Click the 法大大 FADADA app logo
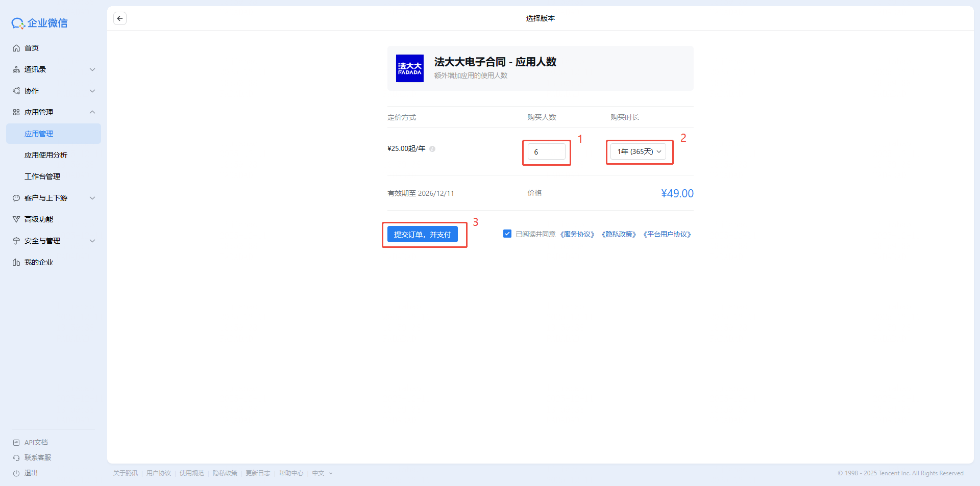 tap(410, 68)
